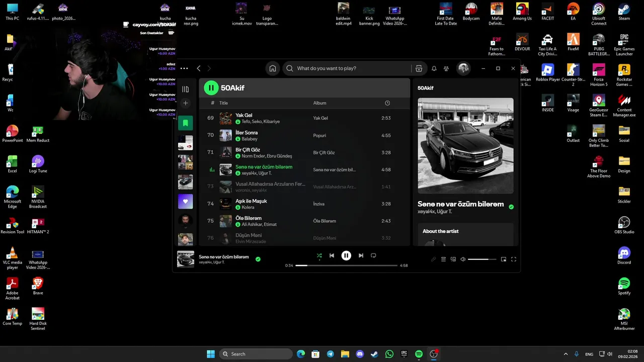
Task: Select VLC media player desktop icon
Action: 13,258
